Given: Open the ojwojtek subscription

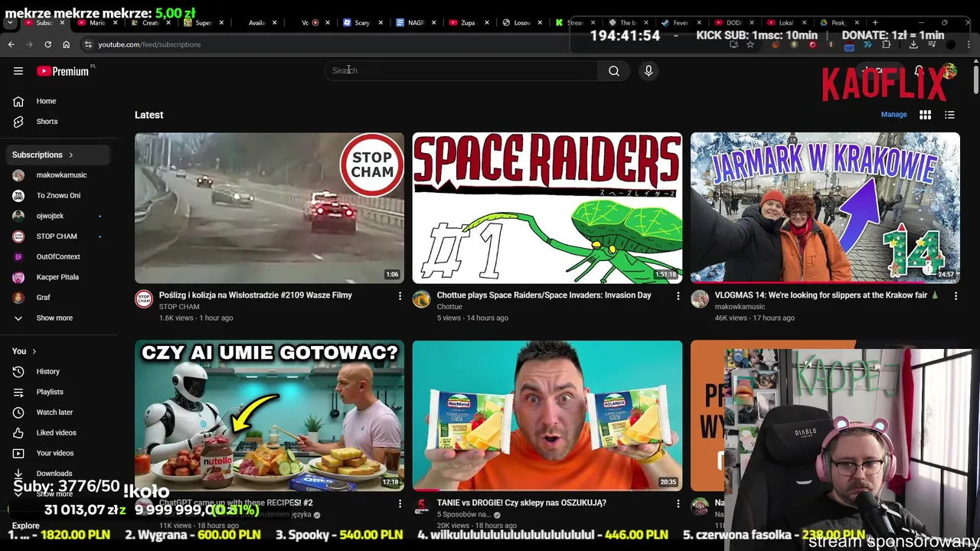Looking at the screenshot, I should tap(58, 216).
